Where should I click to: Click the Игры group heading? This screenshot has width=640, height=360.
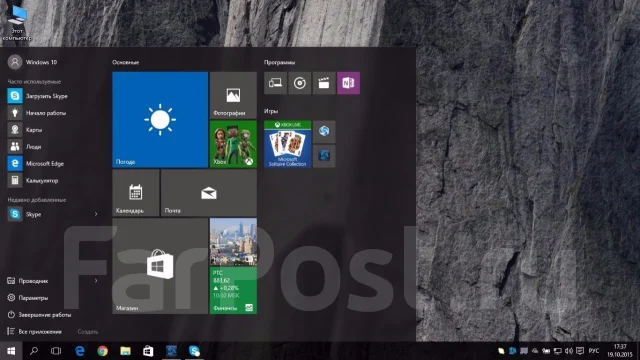click(x=271, y=111)
